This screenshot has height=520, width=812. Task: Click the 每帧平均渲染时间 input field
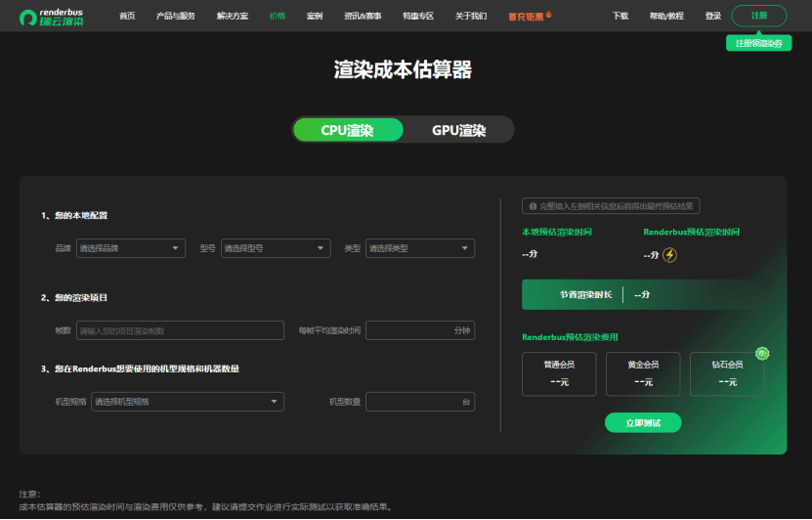[x=420, y=330]
